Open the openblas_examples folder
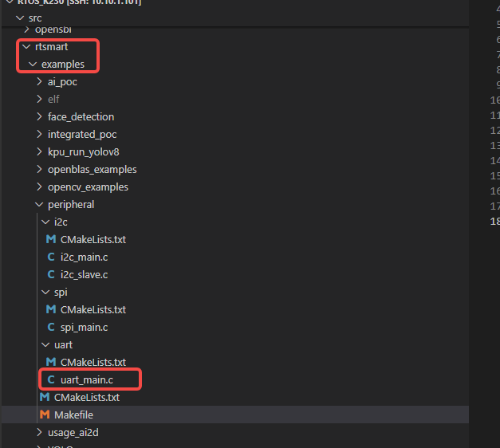This screenshot has height=448, width=500. [92, 169]
